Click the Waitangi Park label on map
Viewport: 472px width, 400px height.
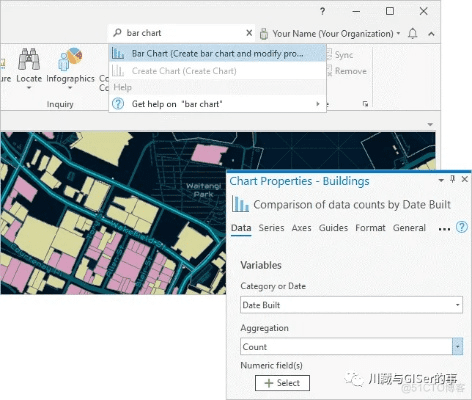pos(203,190)
